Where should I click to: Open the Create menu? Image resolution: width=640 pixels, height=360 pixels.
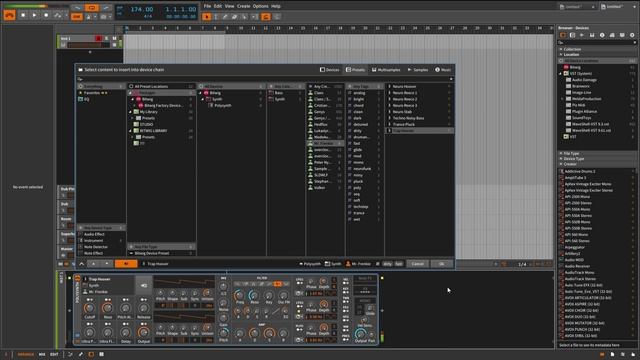click(244, 6)
